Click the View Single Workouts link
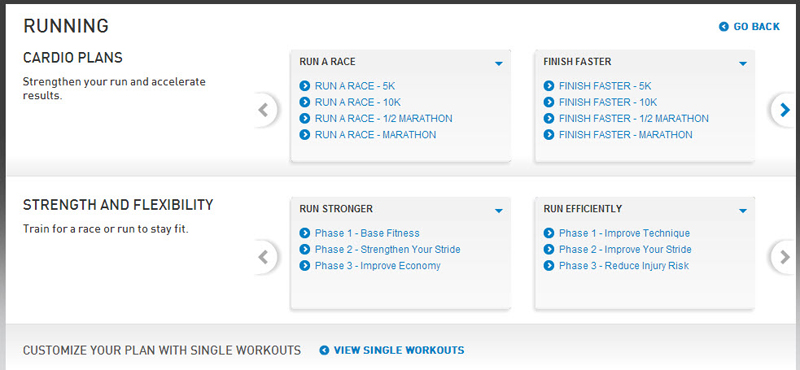800x370 pixels. pyautogui.click(x=399, y=350)
